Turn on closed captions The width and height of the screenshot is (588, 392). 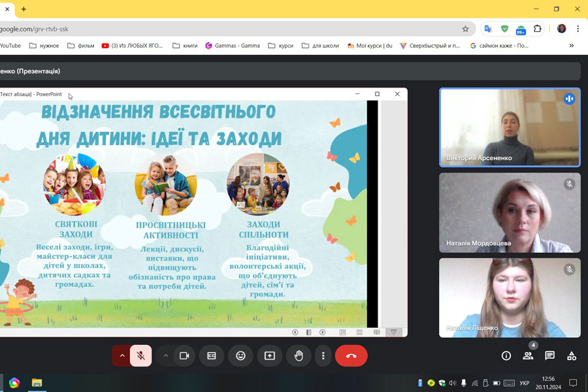pos(212,355)
